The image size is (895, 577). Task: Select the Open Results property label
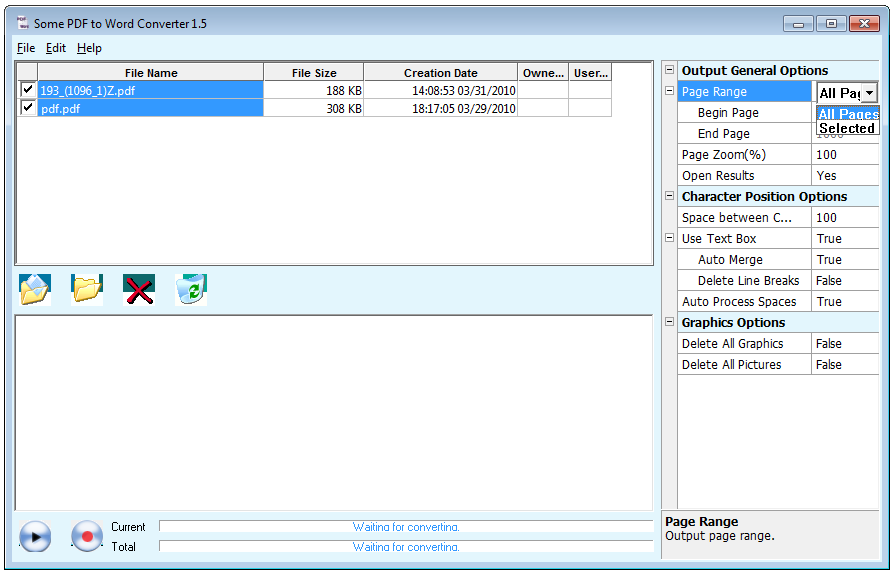pyautogui.click(x=744, y=175)
